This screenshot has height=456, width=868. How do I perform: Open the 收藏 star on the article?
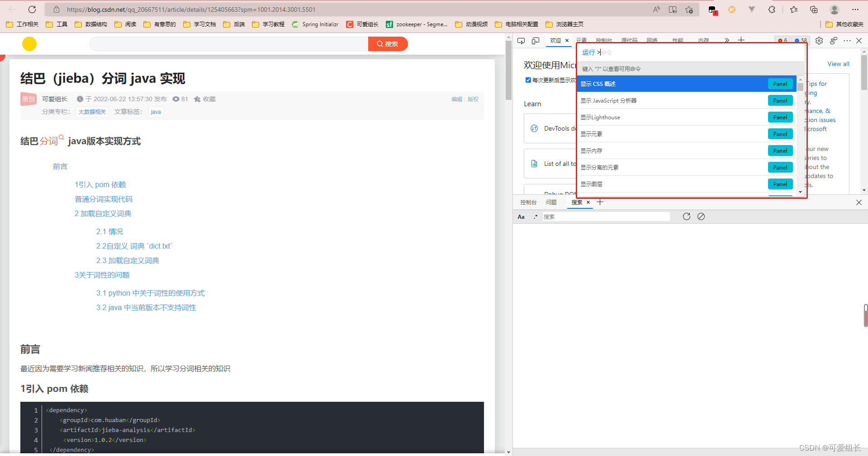click(205, 99)
